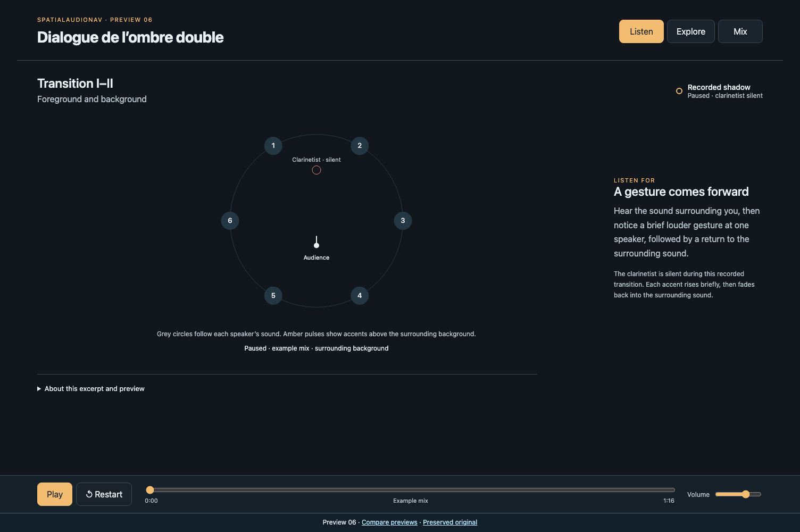The height and width of the screenshot is (532, 800).
Task: Switch to the Mix tab
Action: click(x=740, y=31)
